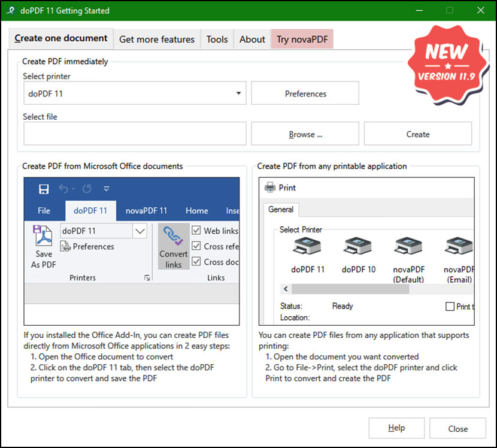Choose the novaPDF (Default) printer icon
Viewport: 497px width, 448px height.
(408, 247)
